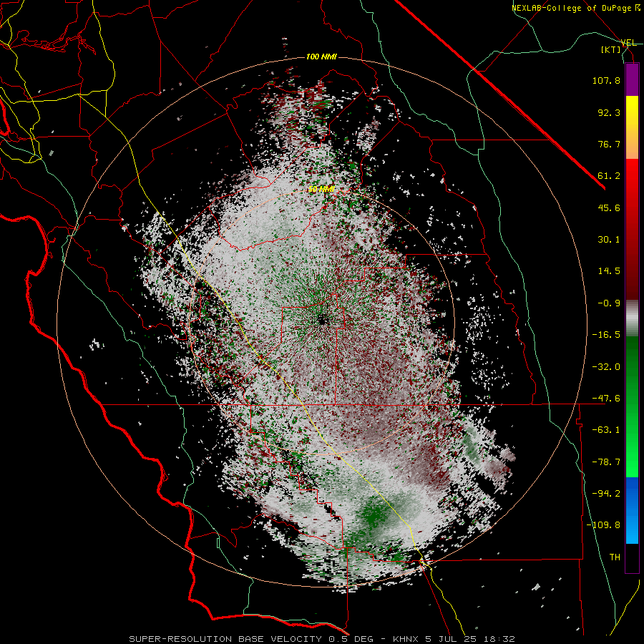Pick the purple segment of velocity color bar

pos(632,79)
